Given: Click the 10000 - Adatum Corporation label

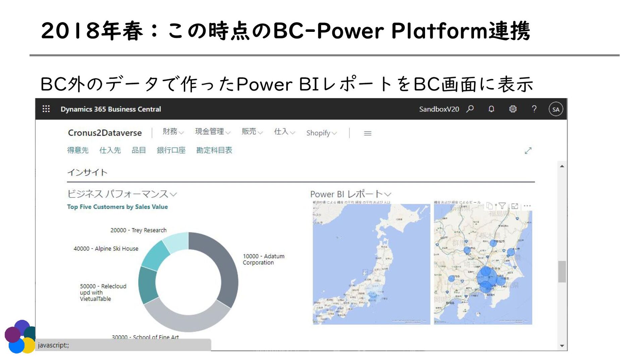Looking at the screenshot, I should pos(264,259).
